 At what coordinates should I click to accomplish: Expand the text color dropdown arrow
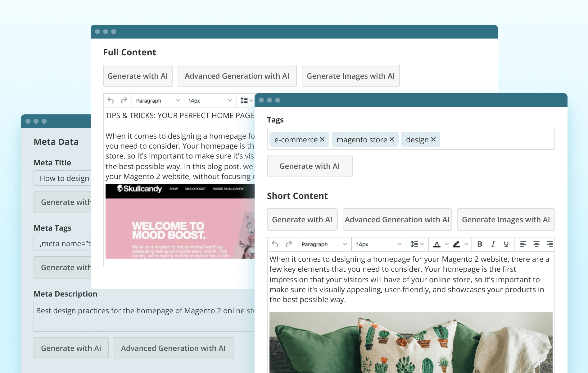pyautogui.click(x=446, y=244)
